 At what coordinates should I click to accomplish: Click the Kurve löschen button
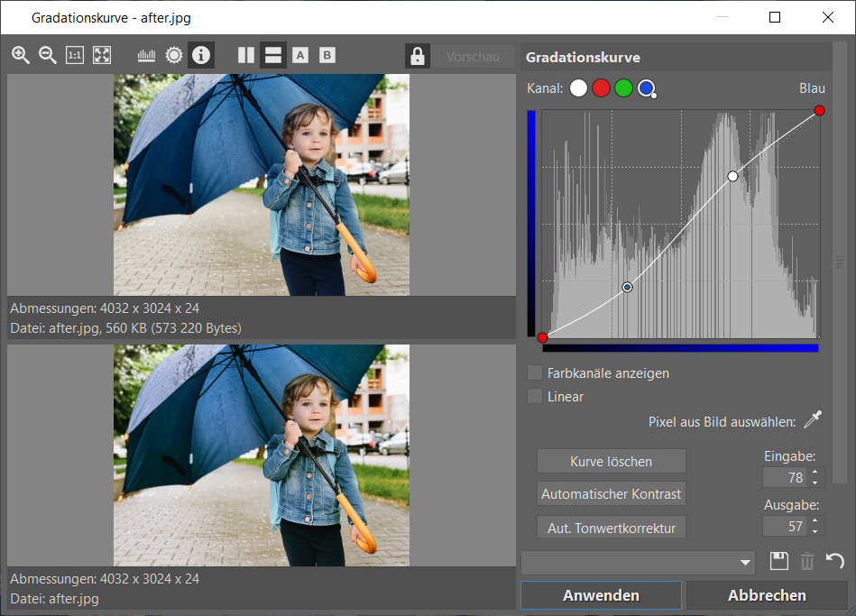pyautogui.click(x=611, y=461)
